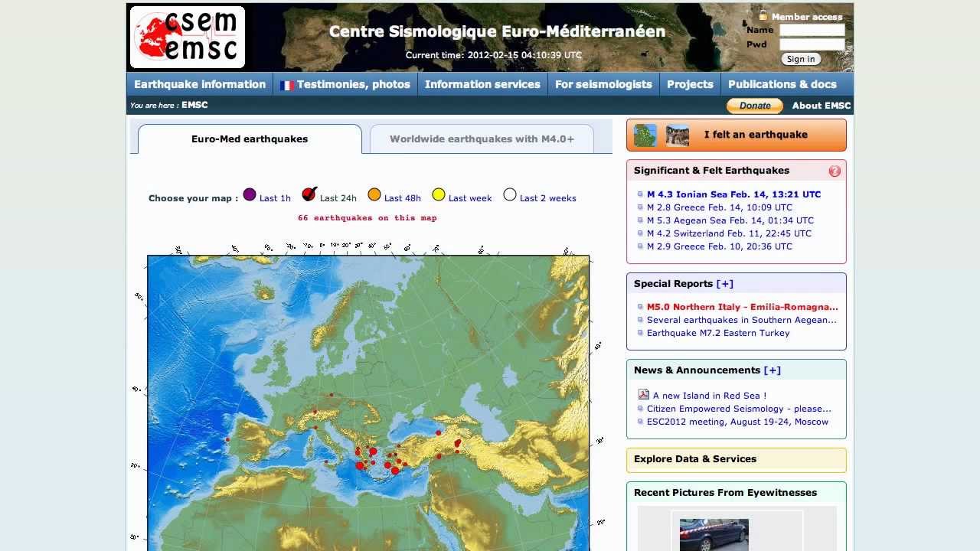Viewport: 980px width, 551px height.
Task: Open M 4.2 Switzerland Feb. 11 link
Action: point(729,233)
